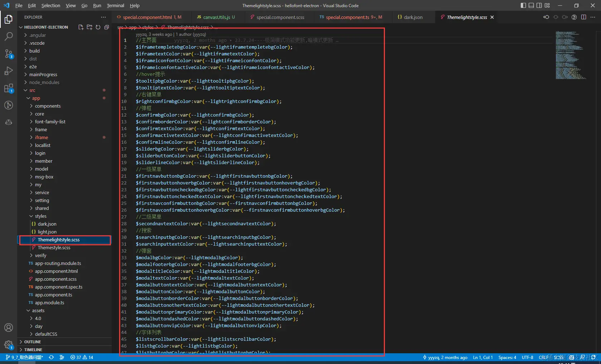Open the Explorer view in the activity bar
The width and height of the screenshot is (601, 364).
coord(9,19)
